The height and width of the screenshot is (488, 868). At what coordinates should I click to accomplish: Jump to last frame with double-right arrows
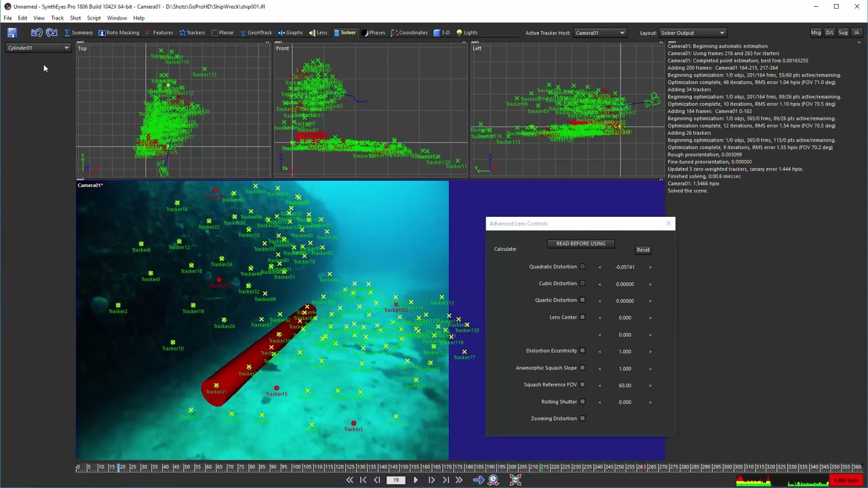(x=459, y=480)
